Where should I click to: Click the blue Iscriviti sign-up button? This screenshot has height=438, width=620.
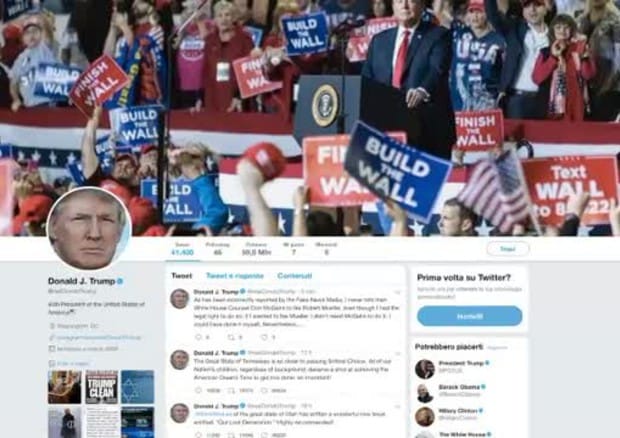(x=469, y=316)
